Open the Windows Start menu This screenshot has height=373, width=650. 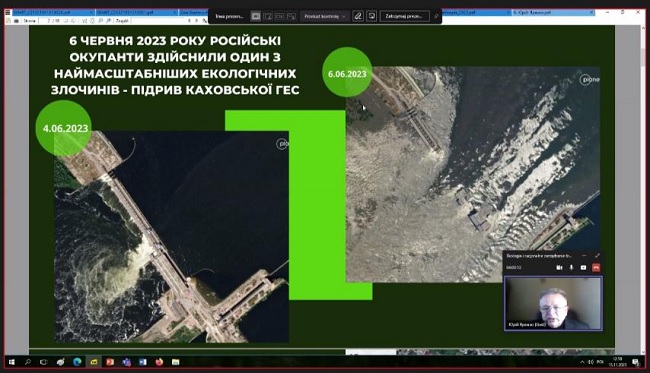click(x=12, y=362)
